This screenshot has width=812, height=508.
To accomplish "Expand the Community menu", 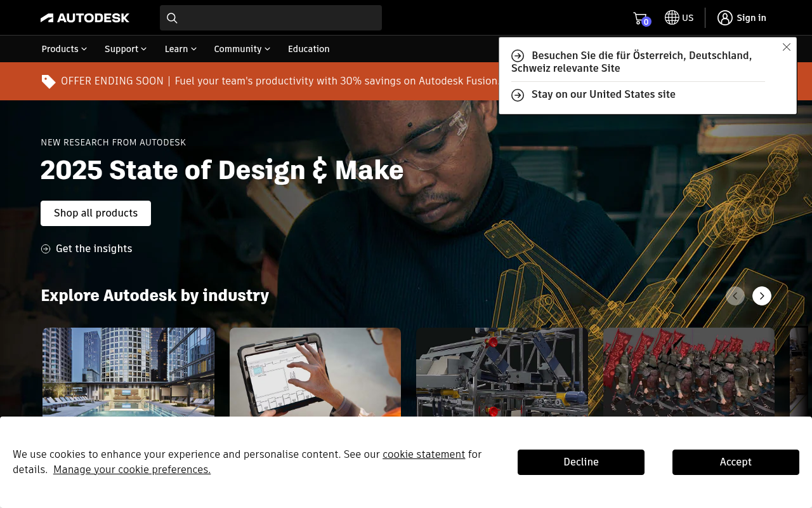I will tap(242, 49).
